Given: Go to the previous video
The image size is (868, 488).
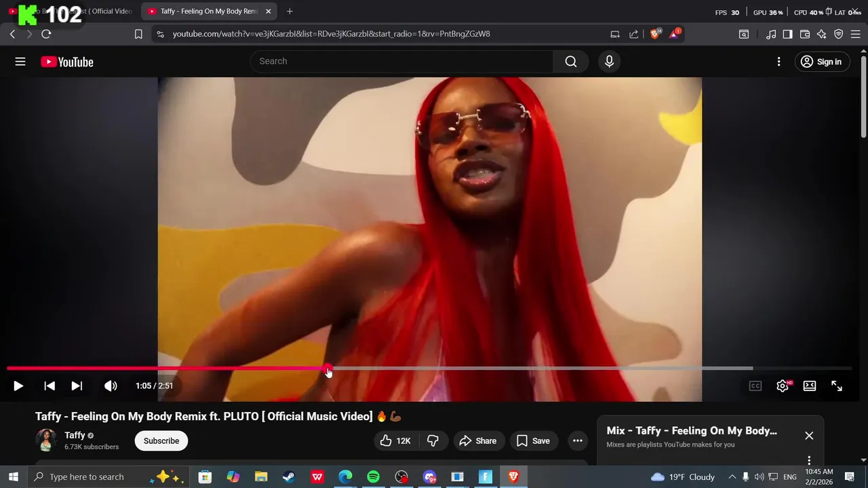Looking at the screenshot, I should pyautogui.click(x=50, y=386).
